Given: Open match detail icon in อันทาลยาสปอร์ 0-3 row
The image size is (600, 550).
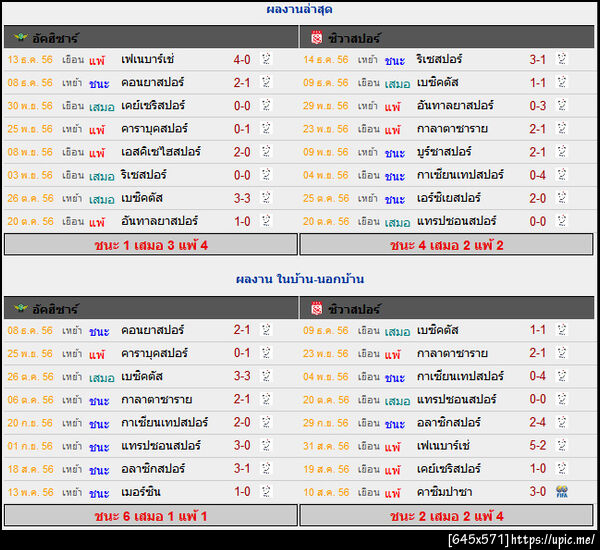Looking at the screenshot, I should (x=562, y=105).
